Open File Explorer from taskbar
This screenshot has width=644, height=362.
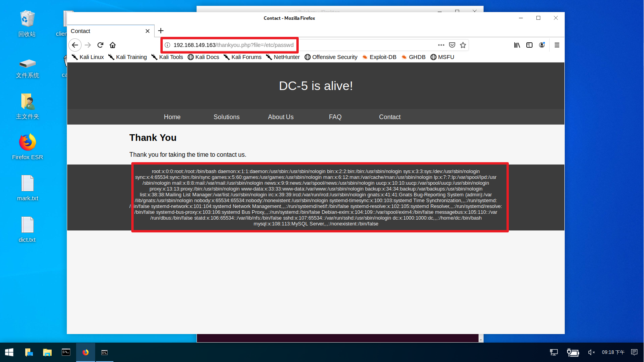click(x=47, y=352)
